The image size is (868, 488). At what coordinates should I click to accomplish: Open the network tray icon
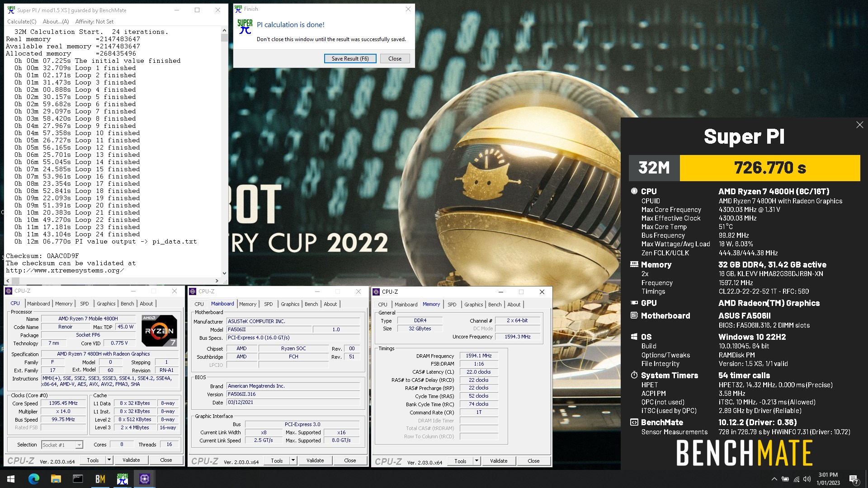(796, 479)
